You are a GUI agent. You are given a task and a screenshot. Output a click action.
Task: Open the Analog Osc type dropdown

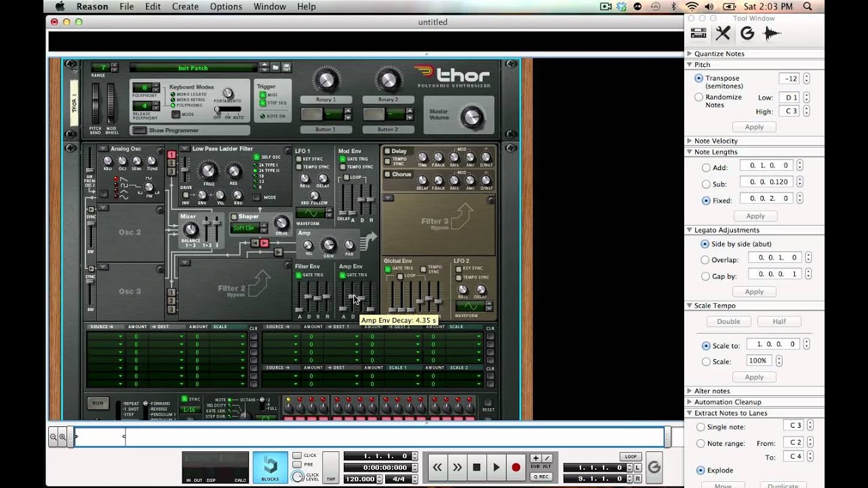pyautogui.click(x=103, y=148)
